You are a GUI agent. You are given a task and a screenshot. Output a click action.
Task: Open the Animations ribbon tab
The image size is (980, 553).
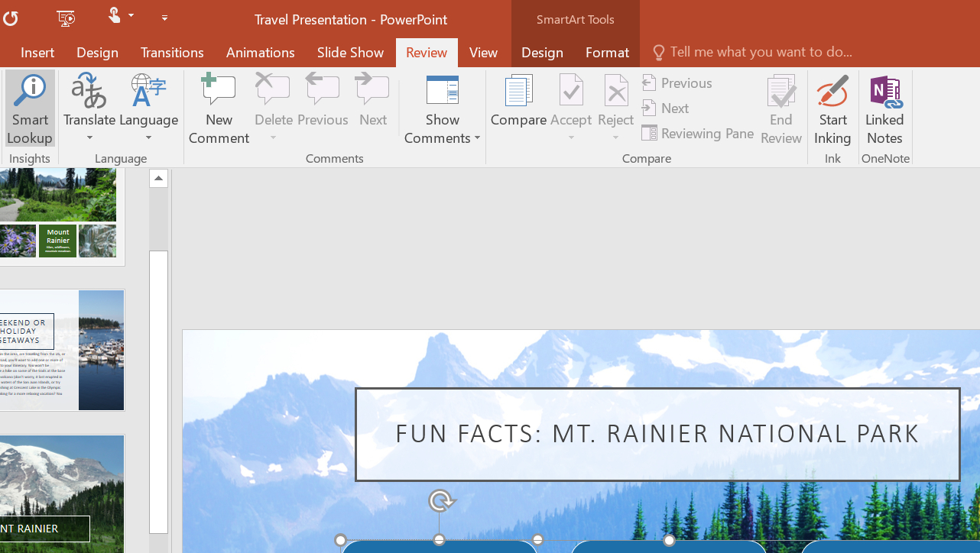(x=260, y=52)
